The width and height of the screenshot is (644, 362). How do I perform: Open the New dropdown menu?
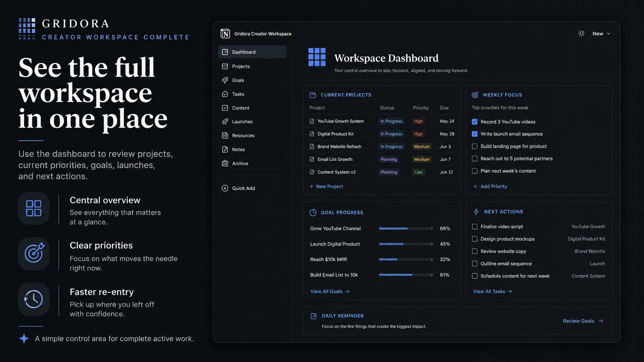[601, 34]
